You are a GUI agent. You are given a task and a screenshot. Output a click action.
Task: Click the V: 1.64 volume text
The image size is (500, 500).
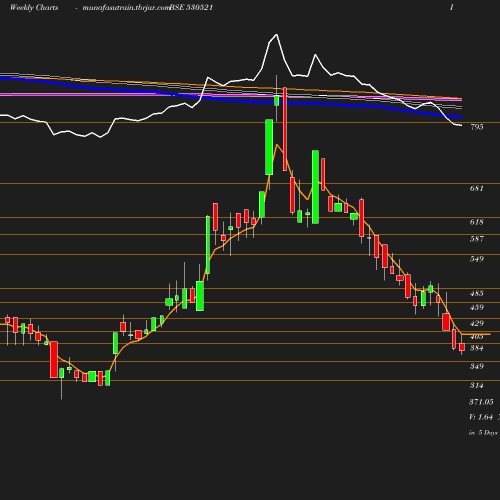pos(481,417)
